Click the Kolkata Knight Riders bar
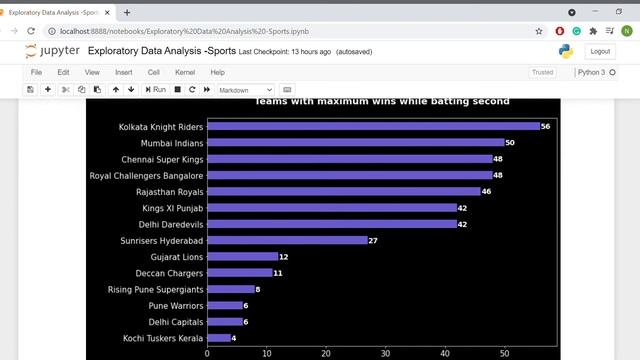 point(373,126)
